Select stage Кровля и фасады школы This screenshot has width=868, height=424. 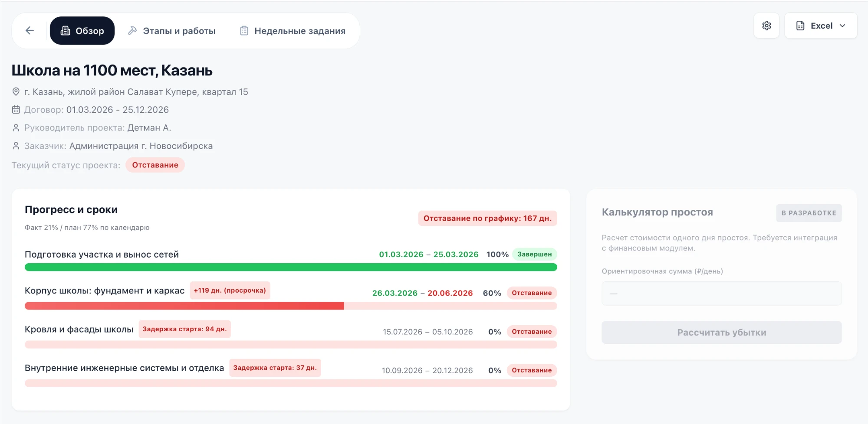pyautogui.click(x=79, y=329)
